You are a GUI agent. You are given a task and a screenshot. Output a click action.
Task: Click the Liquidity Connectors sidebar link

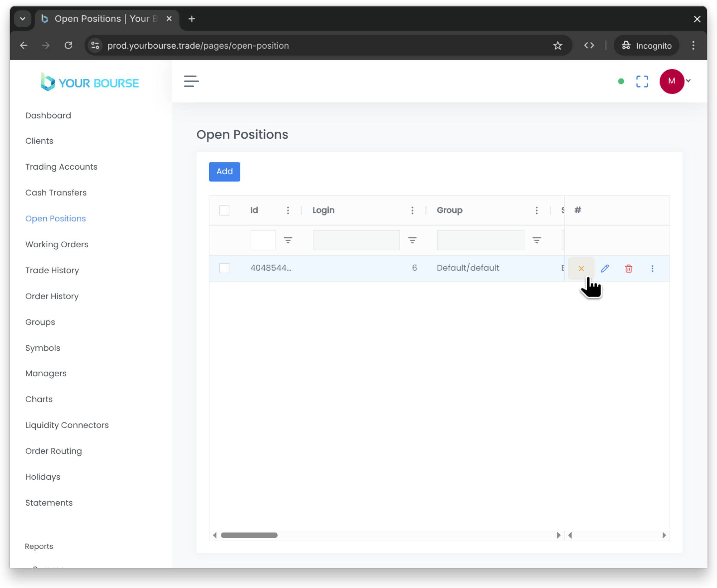[x=67, y=425]
